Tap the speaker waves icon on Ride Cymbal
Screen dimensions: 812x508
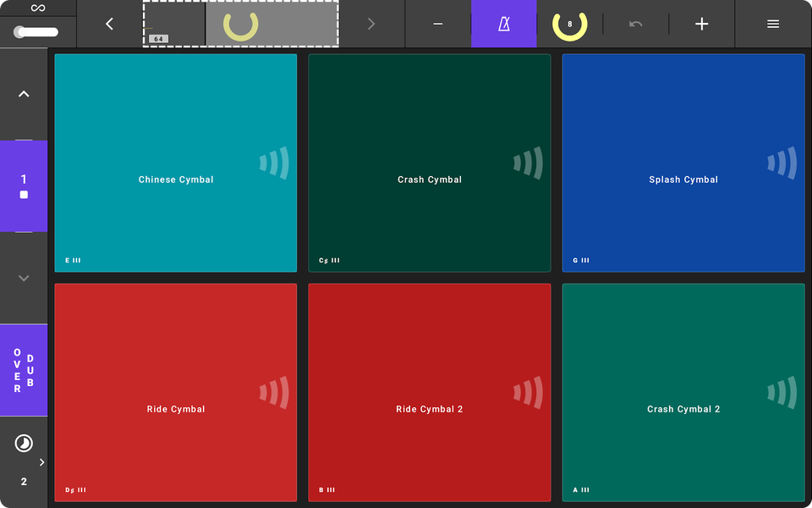pos(274,393)
